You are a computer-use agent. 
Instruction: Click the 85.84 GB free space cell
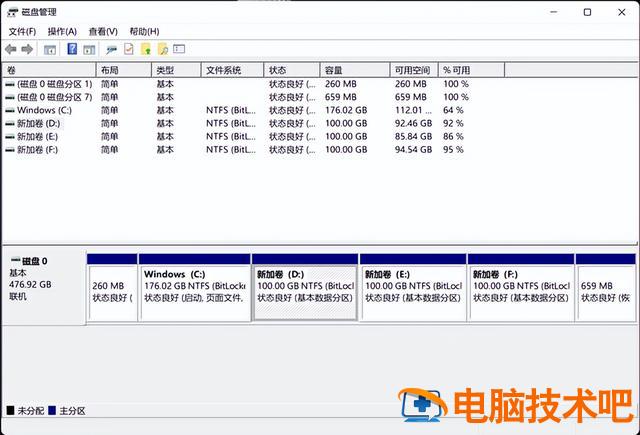(413, 136)
